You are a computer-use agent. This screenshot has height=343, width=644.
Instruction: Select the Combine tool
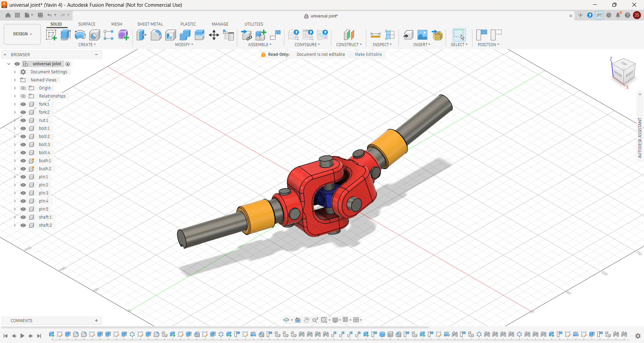tap(185, 35)
